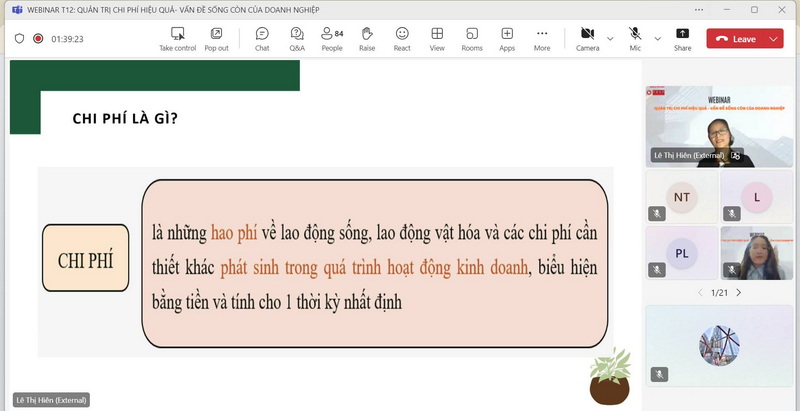Toggle the Camera on or off

pos(587,38)
